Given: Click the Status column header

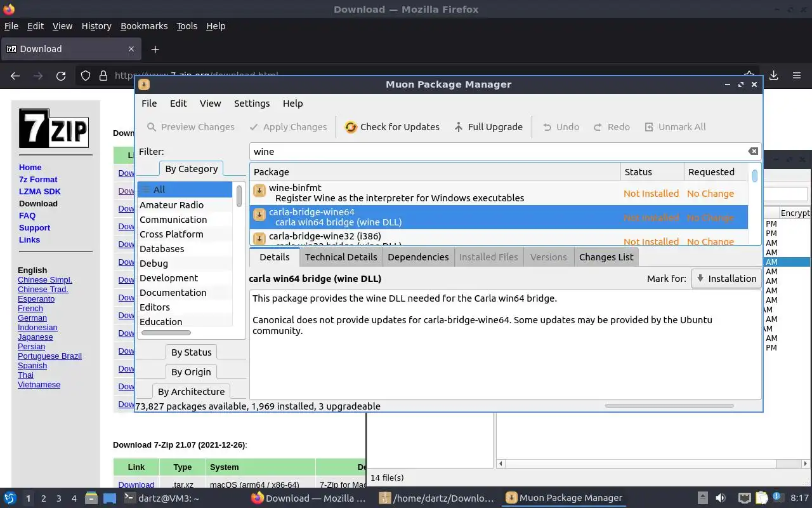Looking at the screenshot, I should point(652,171).
